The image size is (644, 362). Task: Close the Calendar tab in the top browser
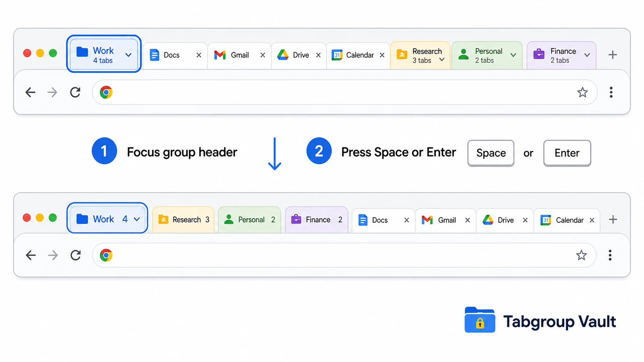click(x=382, y=55)
